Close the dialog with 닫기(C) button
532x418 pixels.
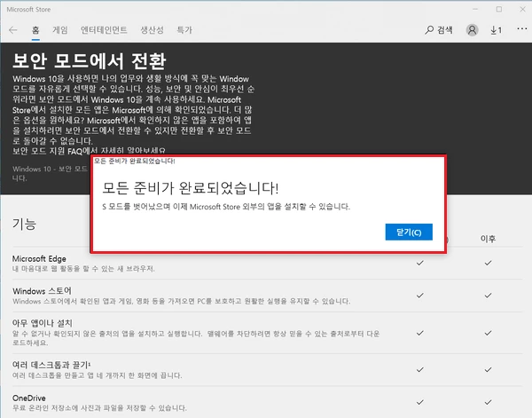(409, 232)
